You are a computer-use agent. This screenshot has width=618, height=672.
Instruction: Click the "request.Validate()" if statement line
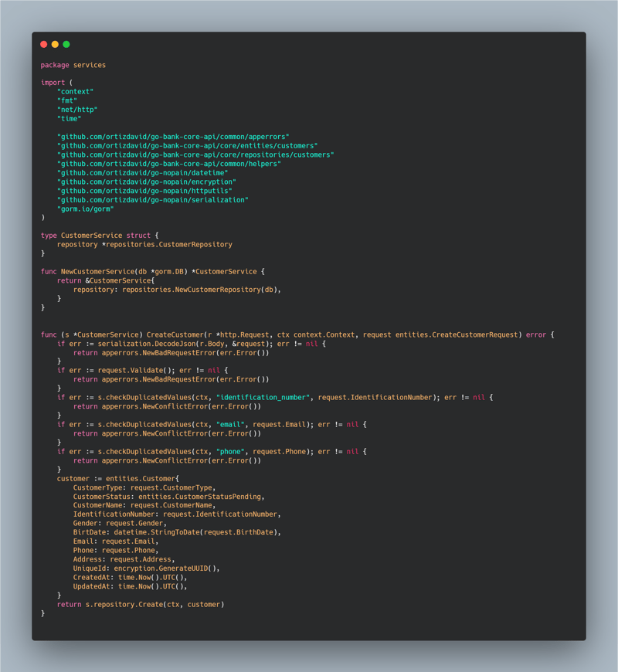tap(143, 370)
